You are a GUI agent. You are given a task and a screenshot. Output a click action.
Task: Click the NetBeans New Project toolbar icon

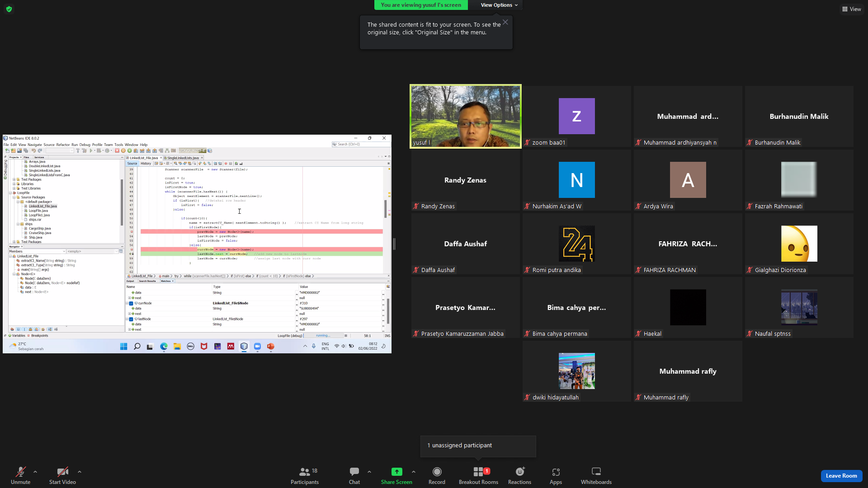[x=13, y=151]
